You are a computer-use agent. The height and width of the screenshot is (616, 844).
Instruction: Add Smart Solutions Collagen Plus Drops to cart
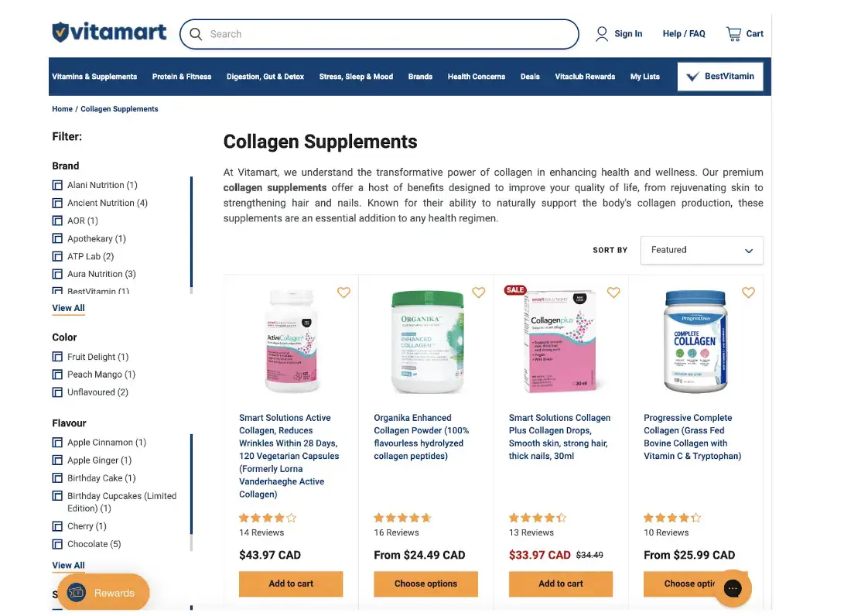560,583
